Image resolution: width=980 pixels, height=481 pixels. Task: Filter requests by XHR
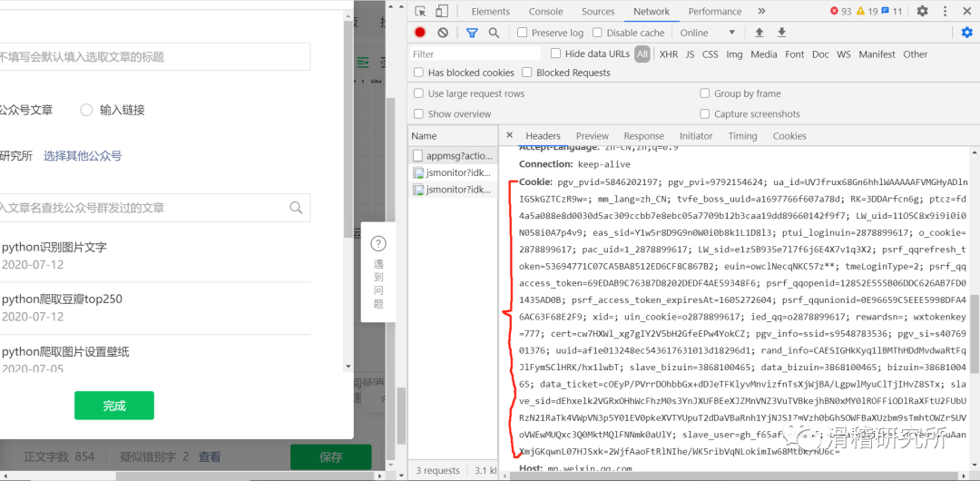coord(668,54)
